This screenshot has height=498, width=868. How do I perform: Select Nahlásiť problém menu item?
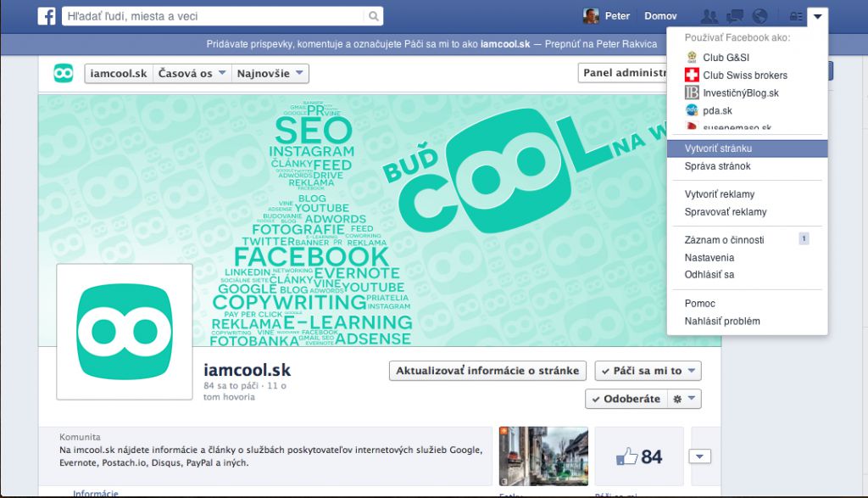point(748,322)
